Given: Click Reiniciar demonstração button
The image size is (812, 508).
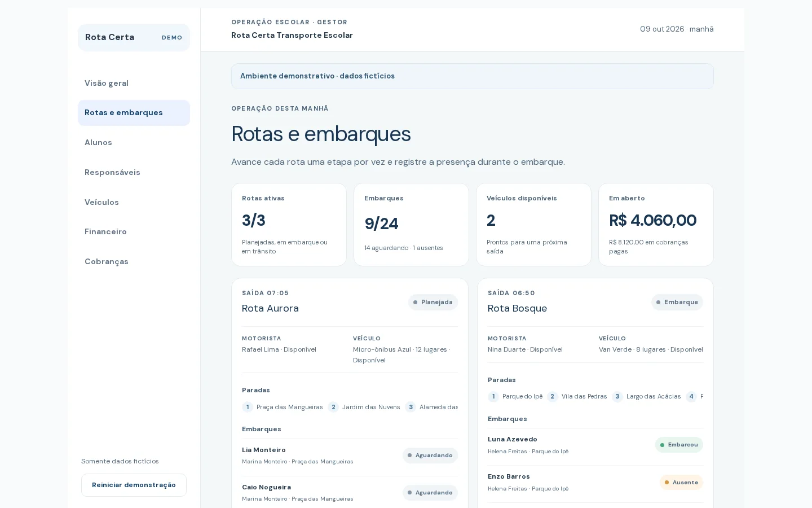Looking at the screenshot, I should click(134, 485).
